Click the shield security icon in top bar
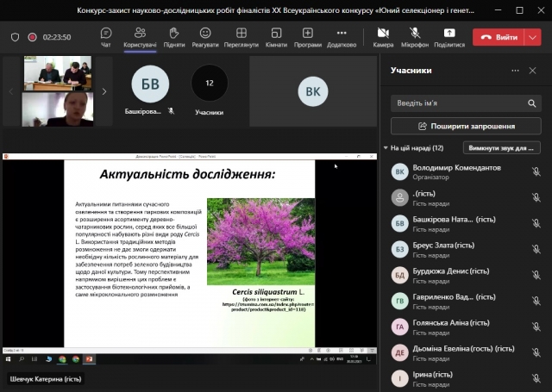The image size is (552, 392). [x=15, y=37]
